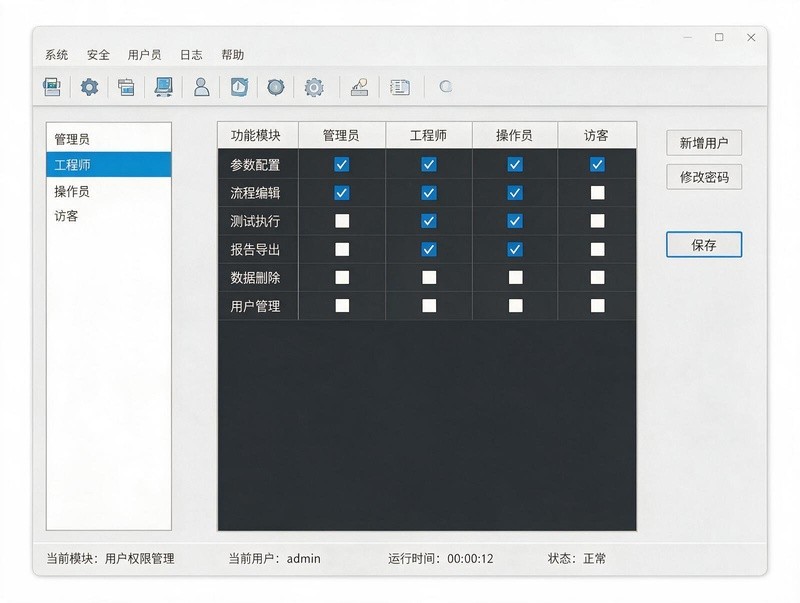This screenshot has width=800, height=603.
Task: Enable 数据删除 for 操作员
Action: (516, 278)
